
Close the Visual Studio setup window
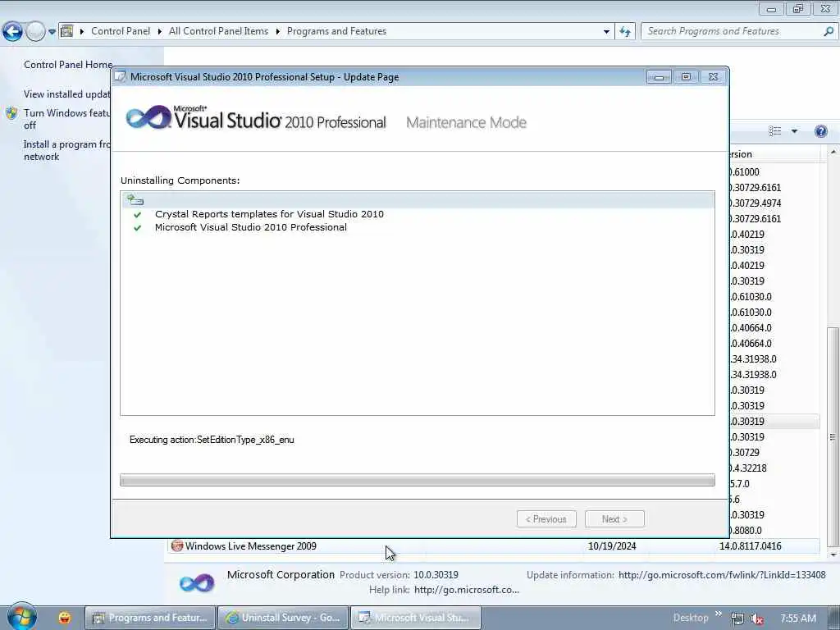pyautogui.click(x=713, y=77)
